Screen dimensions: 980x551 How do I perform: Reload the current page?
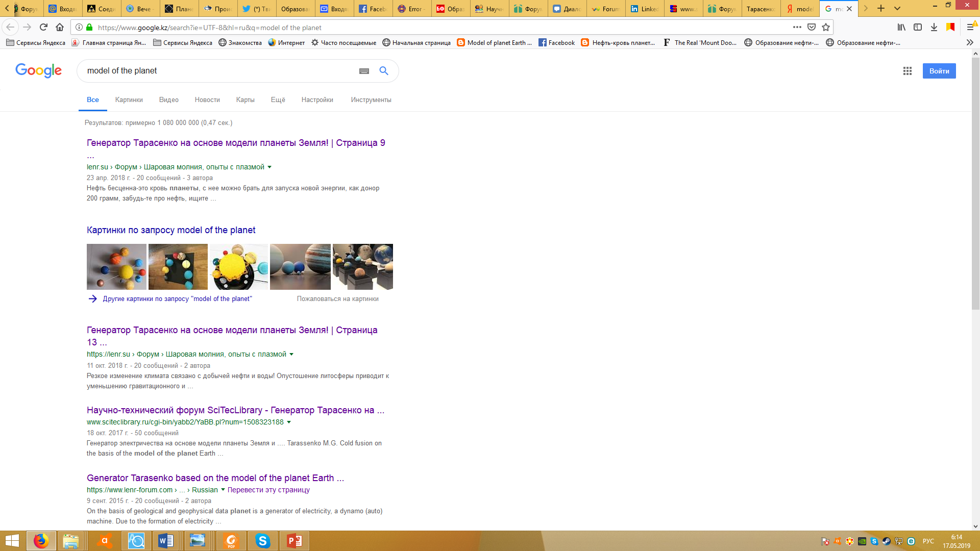pos(43,28)
